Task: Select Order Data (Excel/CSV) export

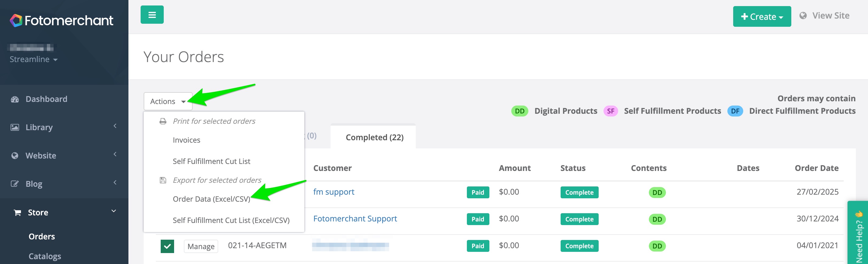Action: [211, 199]
